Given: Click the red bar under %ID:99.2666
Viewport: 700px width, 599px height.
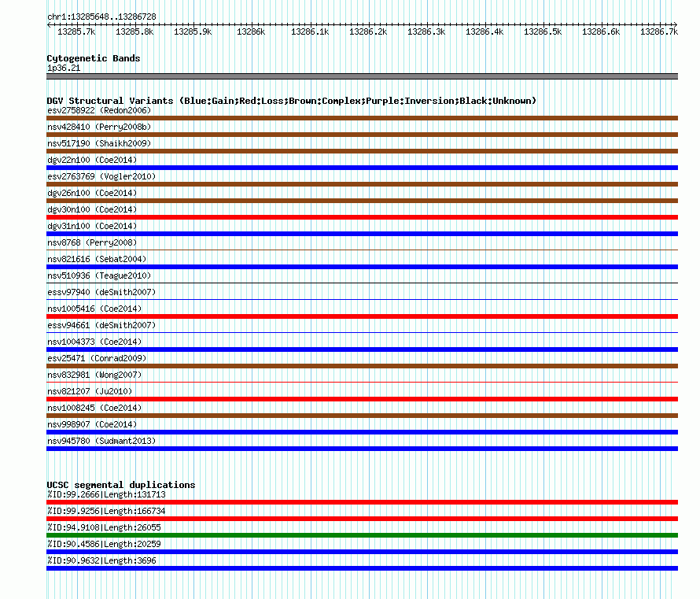Looking at the screenshot, I should click(362, 502).
